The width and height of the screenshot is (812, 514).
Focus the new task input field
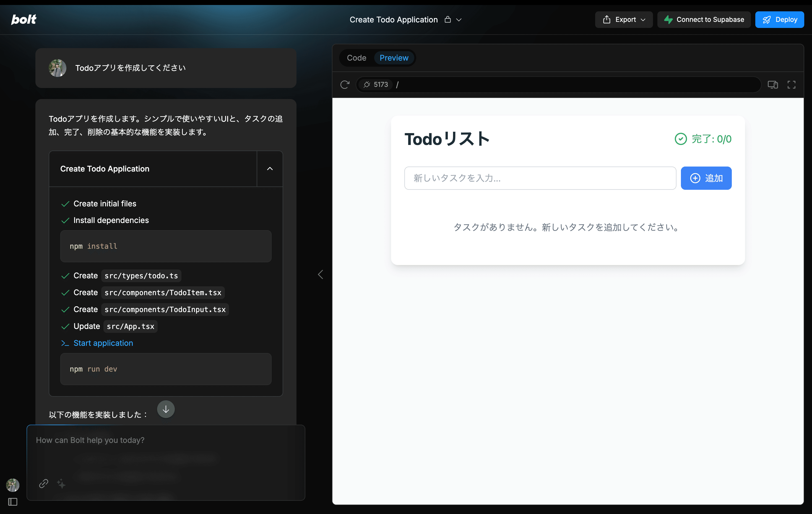pos(540,178)
